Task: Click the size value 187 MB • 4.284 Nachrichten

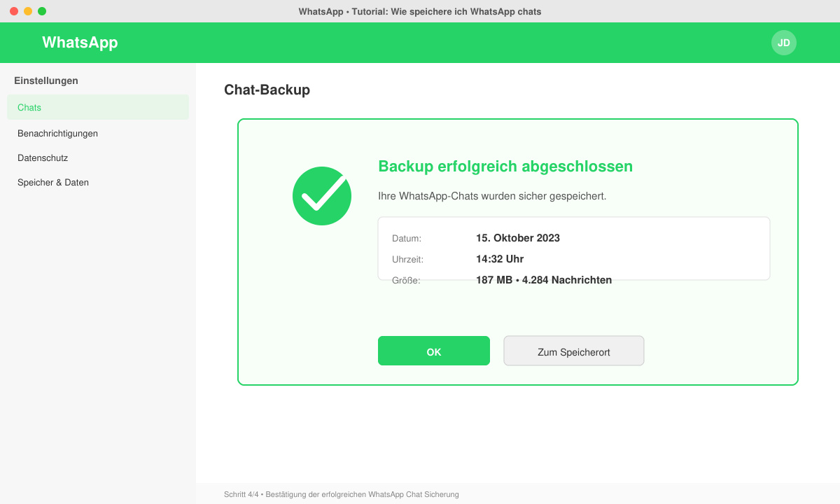Action: coord(544,280)
